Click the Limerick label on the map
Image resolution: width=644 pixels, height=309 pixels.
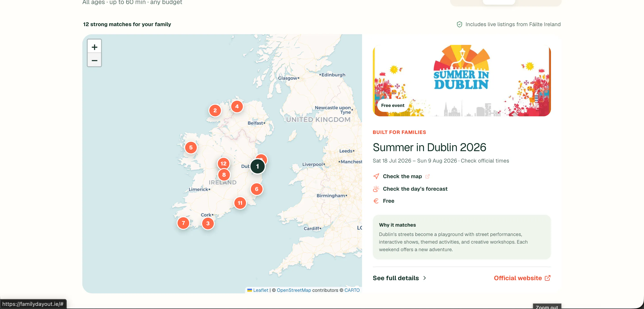click(198, 190)
